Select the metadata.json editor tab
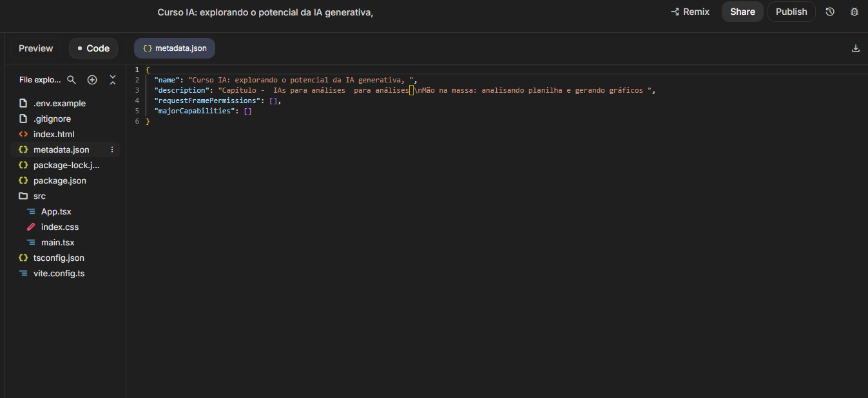Image resolution: width=868 pixels, height=398 pixels. point(175,48)
